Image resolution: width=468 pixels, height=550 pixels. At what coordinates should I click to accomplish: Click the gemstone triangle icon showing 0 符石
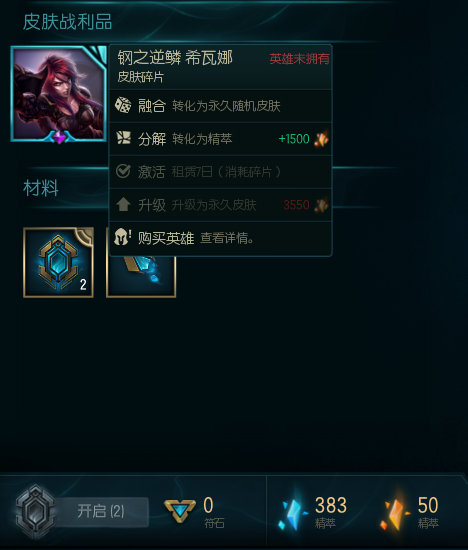click(180, 511)
